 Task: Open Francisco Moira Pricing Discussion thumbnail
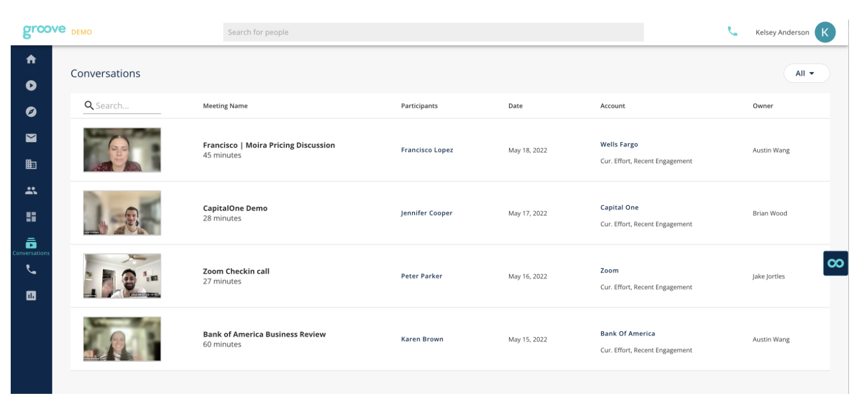coord(122,150)
